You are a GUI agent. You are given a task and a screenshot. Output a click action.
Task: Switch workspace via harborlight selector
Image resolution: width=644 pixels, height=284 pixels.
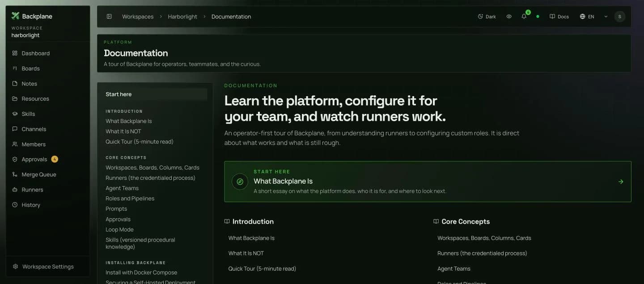[x=25, y=35]
